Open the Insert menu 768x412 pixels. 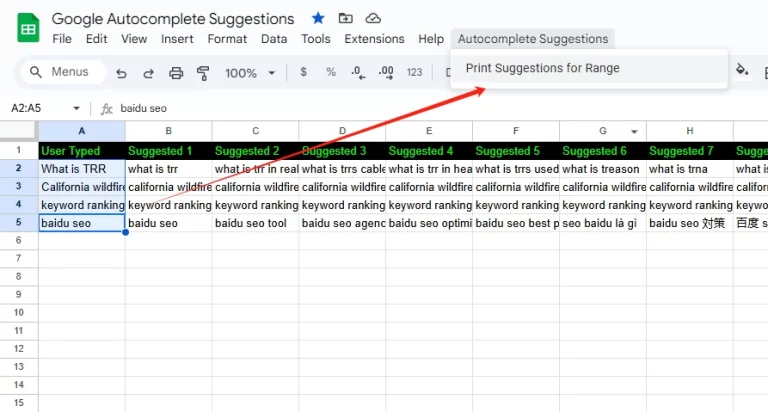[x=177, y=39]
